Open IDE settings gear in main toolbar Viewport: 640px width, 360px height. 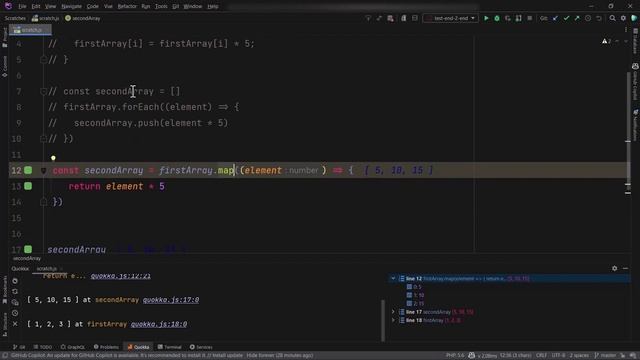tap(623, 18)
